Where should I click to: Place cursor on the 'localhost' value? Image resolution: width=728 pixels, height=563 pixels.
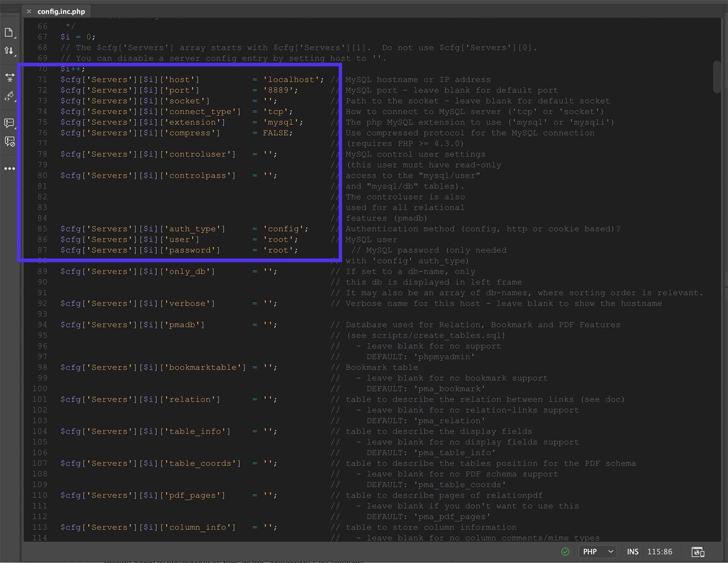pos(292,79)
